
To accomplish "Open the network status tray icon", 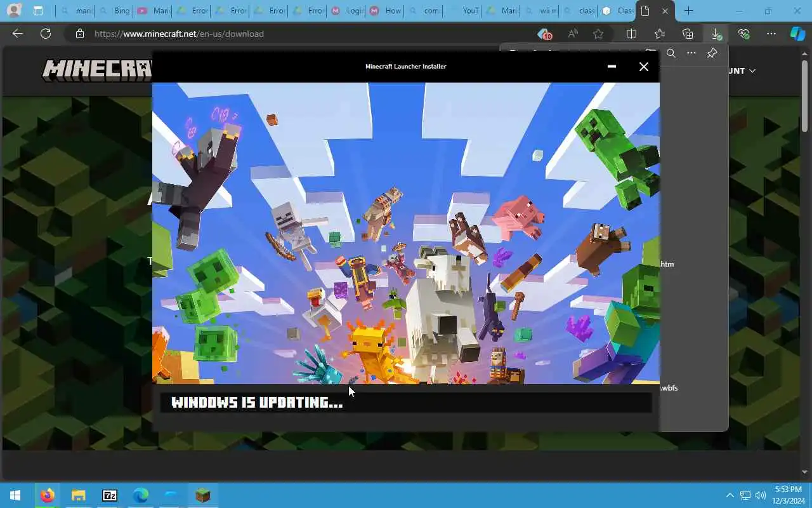I will point(745,495).
